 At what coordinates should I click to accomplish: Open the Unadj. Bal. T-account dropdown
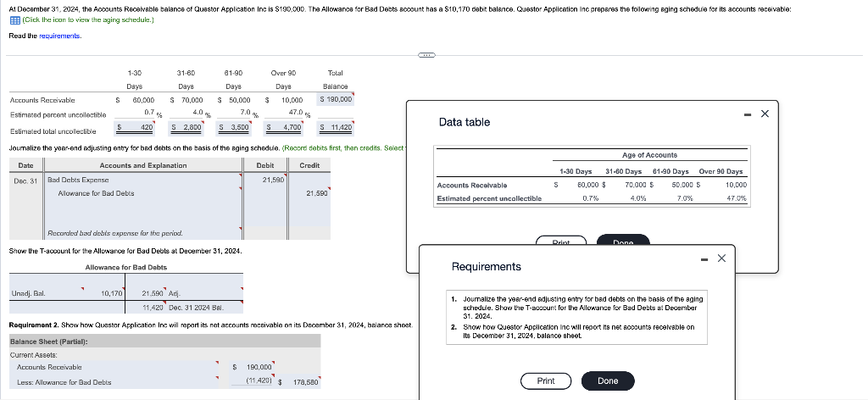pyautogui.click(x=47, y=293)
